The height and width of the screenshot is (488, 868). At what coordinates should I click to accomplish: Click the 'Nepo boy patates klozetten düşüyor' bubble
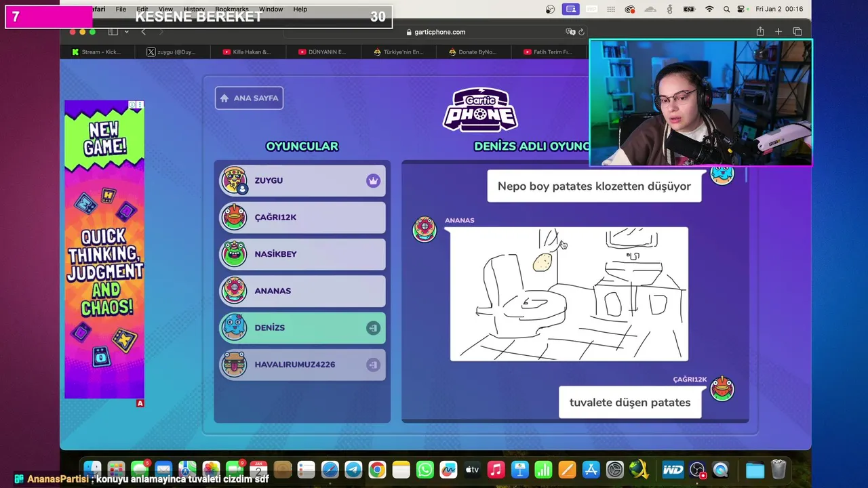click(x=594, y=186)
